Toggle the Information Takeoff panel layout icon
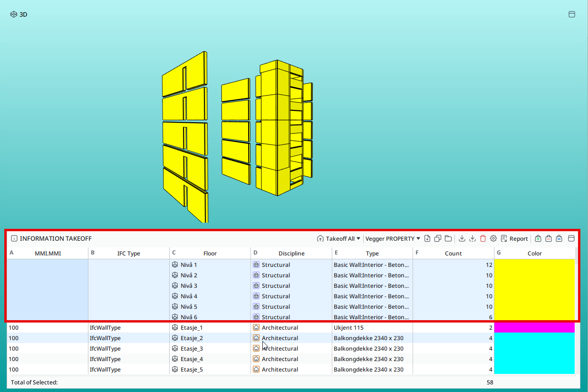This screenshot has width=588, height=392. coord(572,239)
